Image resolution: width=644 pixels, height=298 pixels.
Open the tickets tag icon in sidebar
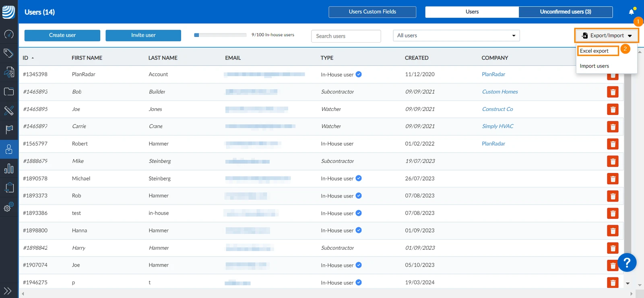click(8, 53)
